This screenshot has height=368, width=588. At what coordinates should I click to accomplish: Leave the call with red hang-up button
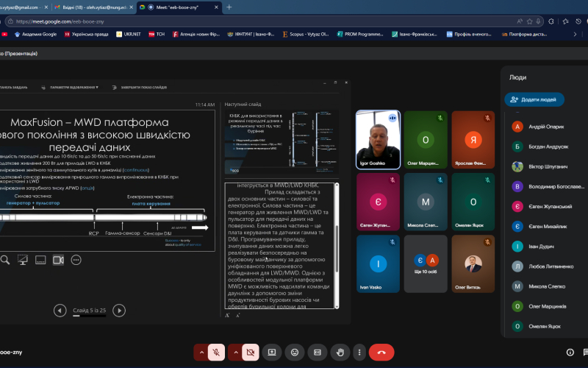pos(381,353)
